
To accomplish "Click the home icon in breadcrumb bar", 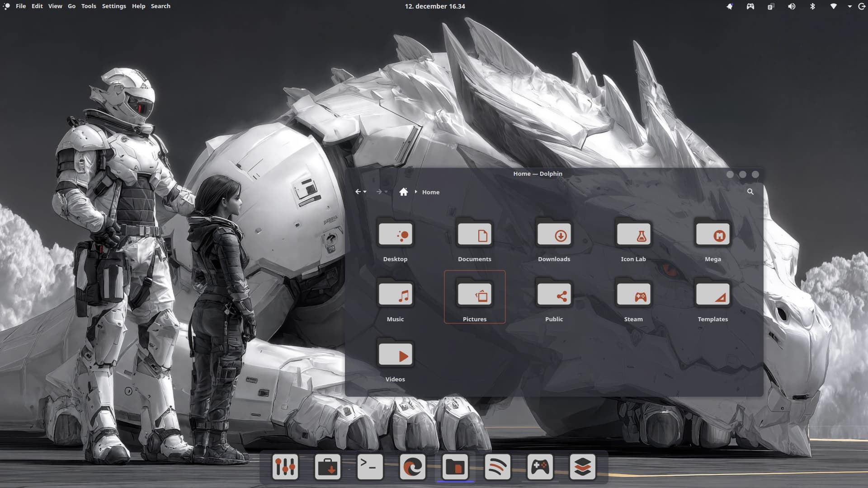I will point(403,192).
